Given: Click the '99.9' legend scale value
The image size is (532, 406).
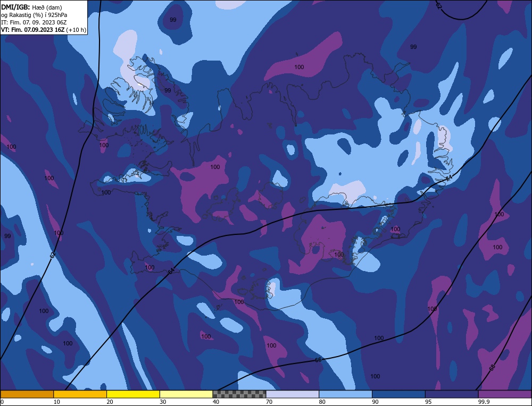Looking at the screenshot, I should [x=483, y=402].
